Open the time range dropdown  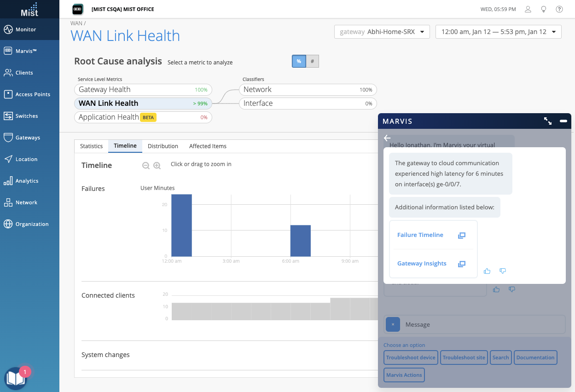[x=499, y=32]
